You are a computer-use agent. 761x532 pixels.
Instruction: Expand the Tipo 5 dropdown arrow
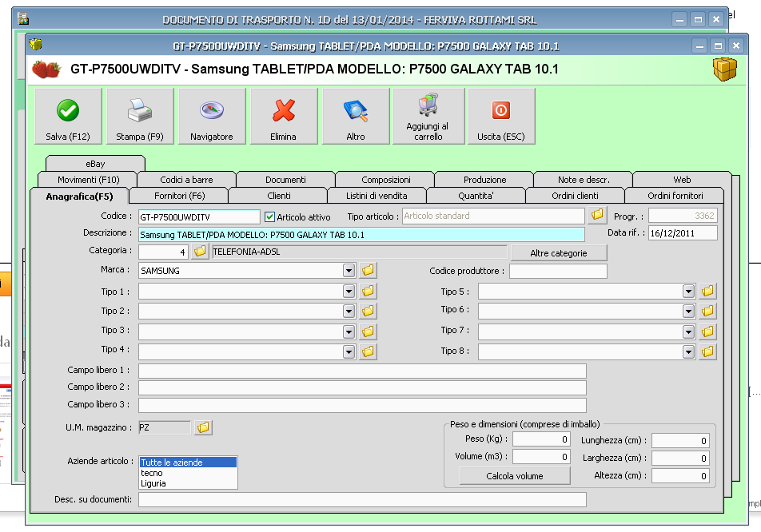point(688,292)
